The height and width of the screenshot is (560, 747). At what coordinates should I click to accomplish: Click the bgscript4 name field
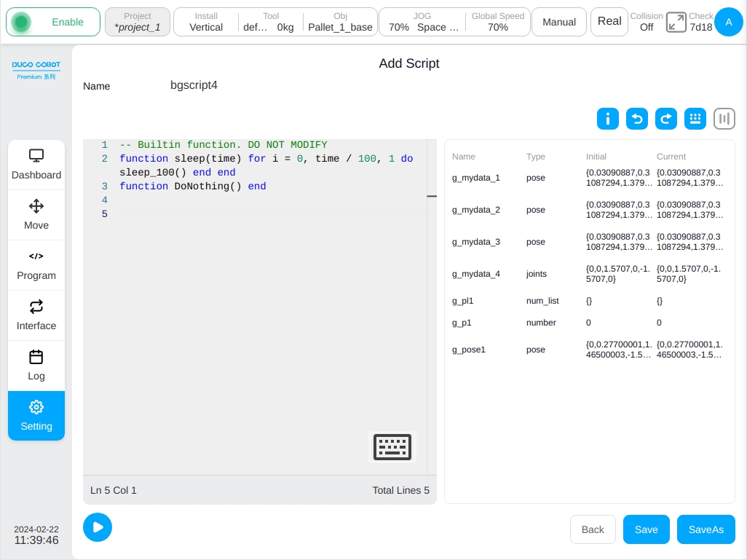point(194,85)
